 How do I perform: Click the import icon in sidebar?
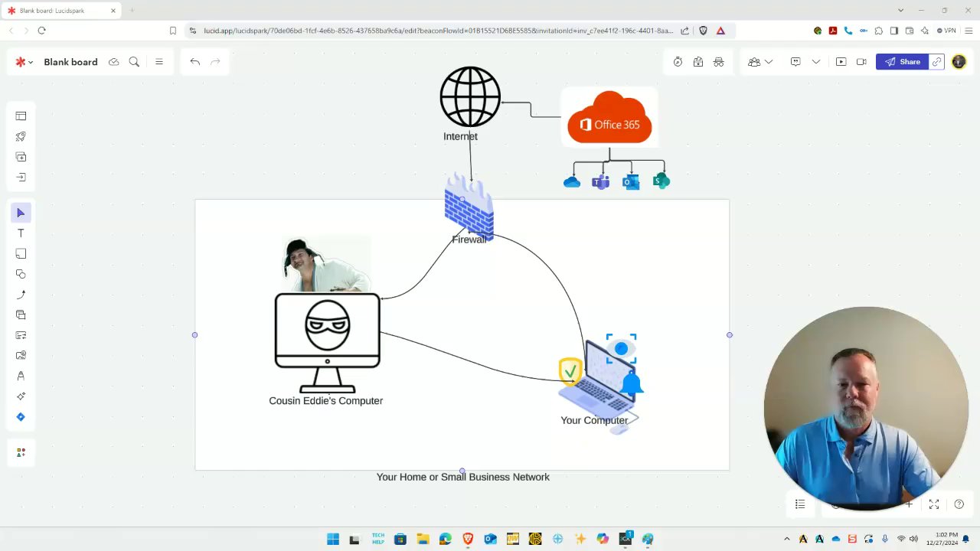[21, 178]
